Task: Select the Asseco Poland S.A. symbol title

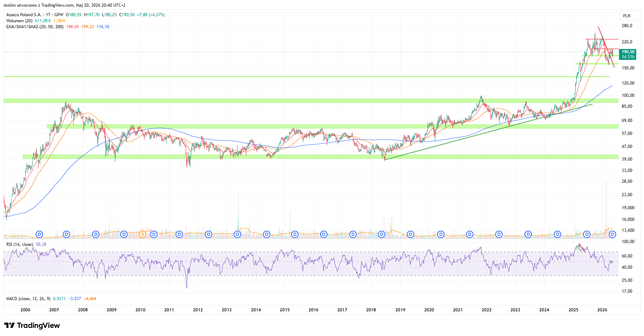Action: click(x=24, y=15)
